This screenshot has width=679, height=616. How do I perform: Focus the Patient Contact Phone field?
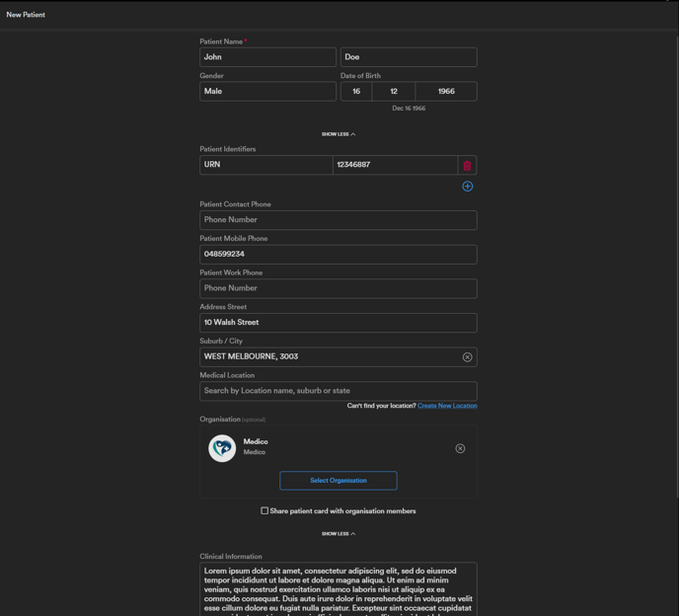pyautogui.click(x=339, y=220)
